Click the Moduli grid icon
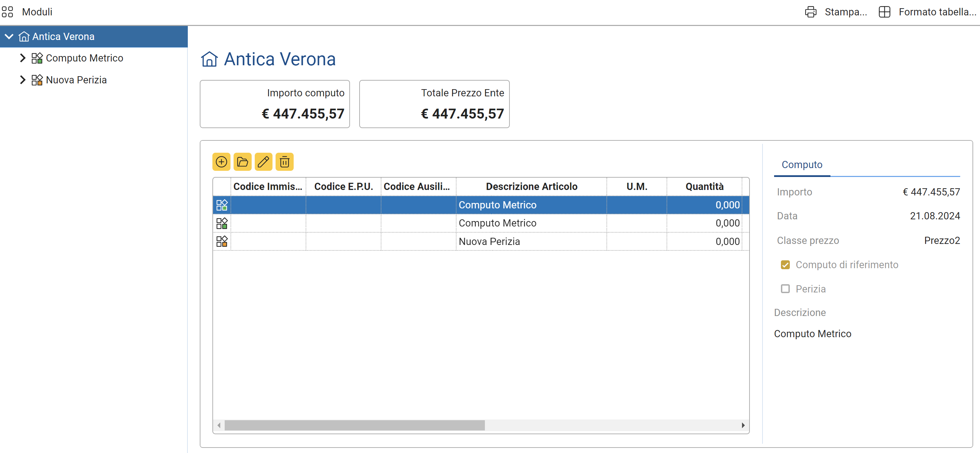This screenshot has height=453, width=980. [x=7, y=12]
